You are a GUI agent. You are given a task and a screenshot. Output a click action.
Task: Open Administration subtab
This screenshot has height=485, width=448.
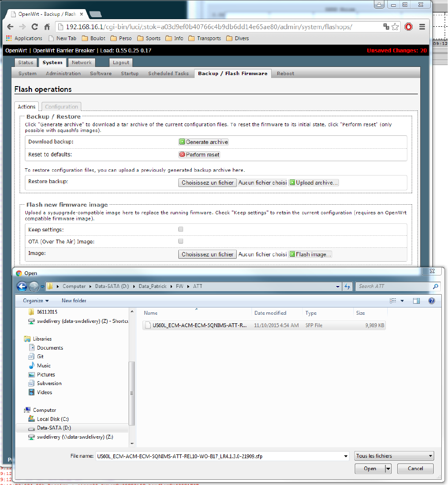coord(64,73)
